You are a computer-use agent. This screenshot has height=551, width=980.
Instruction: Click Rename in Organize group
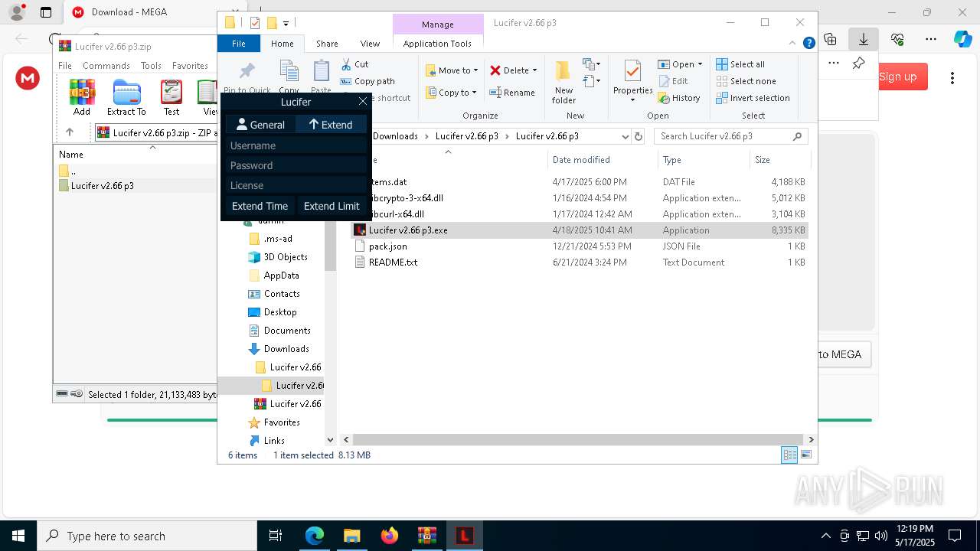coord(512,93)
